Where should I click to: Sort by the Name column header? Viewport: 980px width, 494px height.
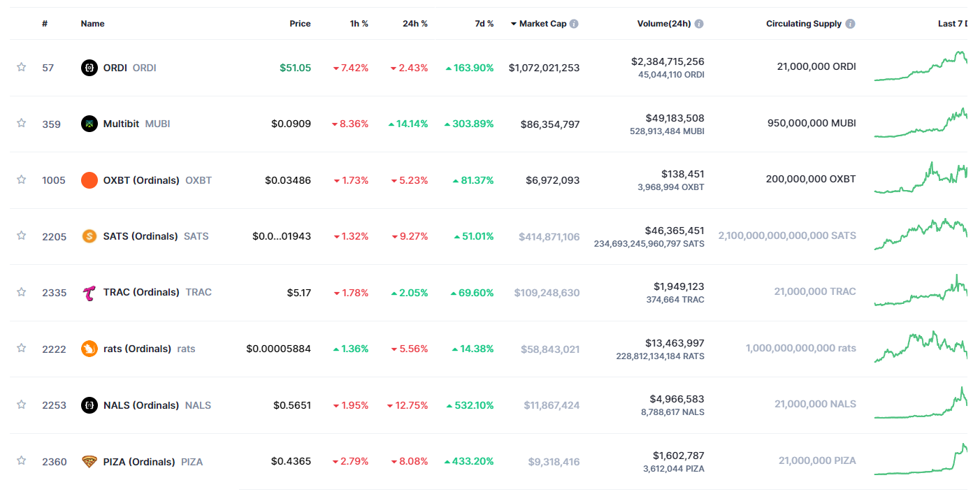[x=92, y=24]
